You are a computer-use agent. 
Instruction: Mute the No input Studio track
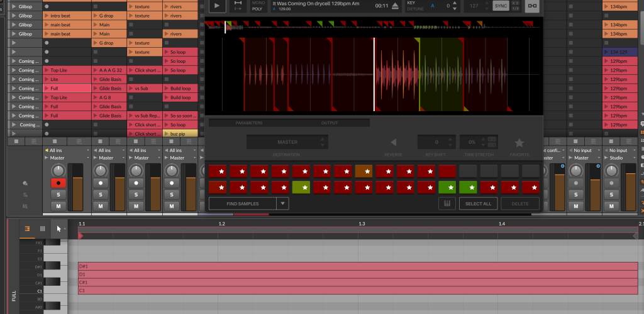pos(612,206)
